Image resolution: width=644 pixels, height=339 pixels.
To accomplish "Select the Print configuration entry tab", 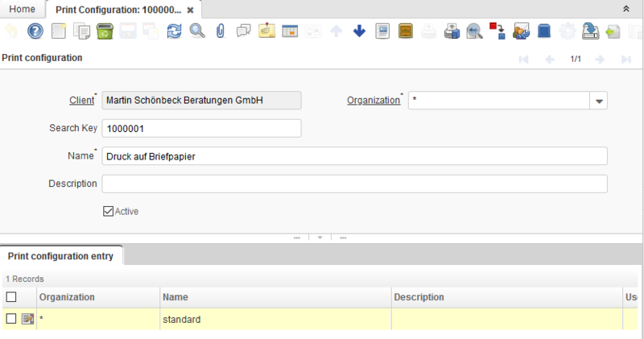I will (x=61, y=256).
